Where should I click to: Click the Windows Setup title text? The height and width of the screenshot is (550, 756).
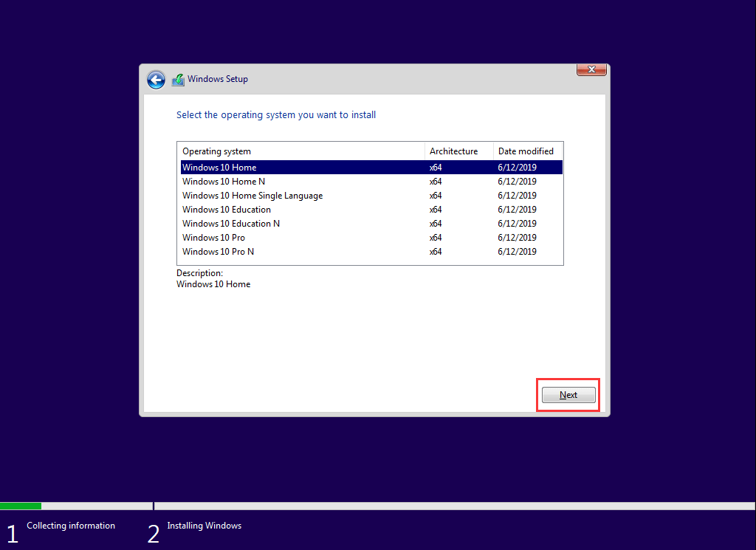pyautogui.click(x=218, y=79)
